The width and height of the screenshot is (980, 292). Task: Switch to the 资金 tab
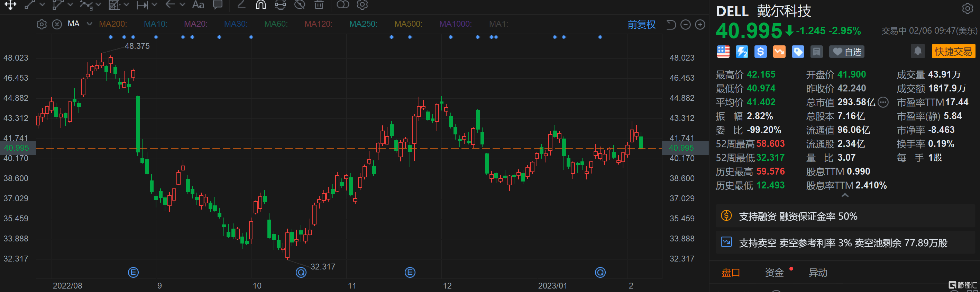774,272
